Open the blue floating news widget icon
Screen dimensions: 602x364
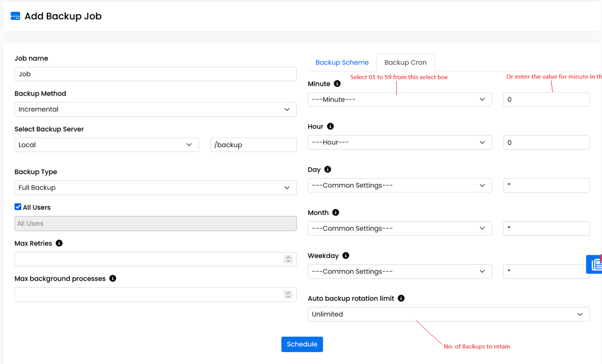pyautogui.click(x=595, y=265)
